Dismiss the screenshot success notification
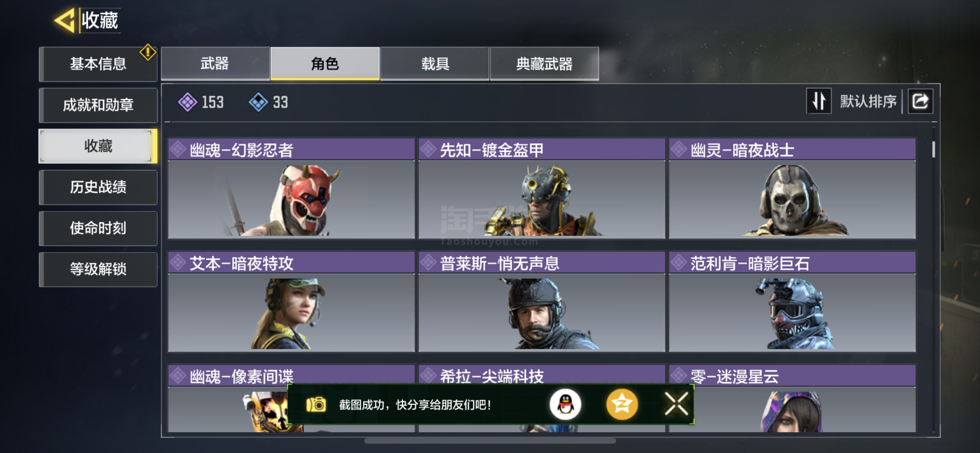Screen dimensions: 980x453 677,404
